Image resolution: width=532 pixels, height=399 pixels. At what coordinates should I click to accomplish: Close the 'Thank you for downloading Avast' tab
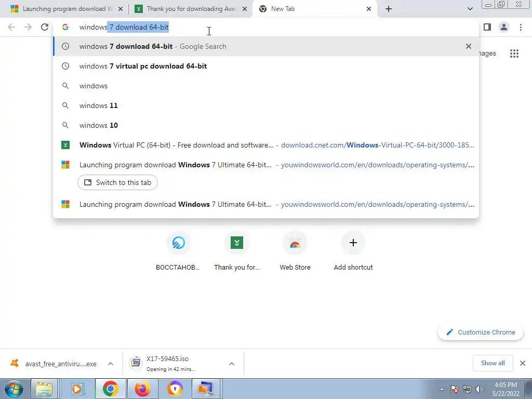click(x=245, y=9)
